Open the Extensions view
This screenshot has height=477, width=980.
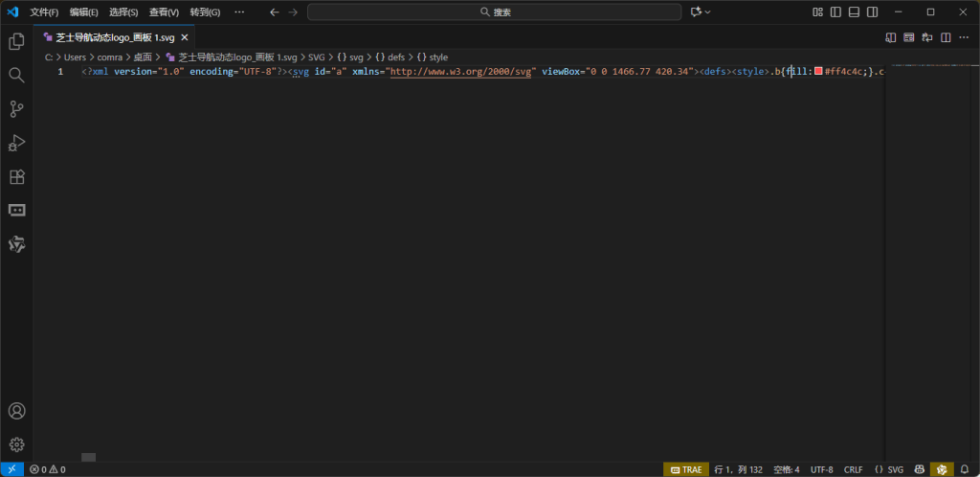pyautogui.click(x=16, y=177)
